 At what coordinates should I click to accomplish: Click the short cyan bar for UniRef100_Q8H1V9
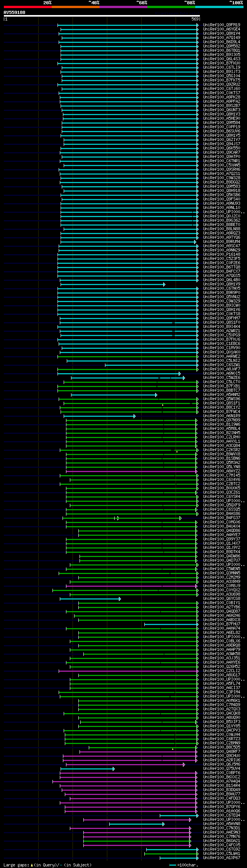coord(113,284)
